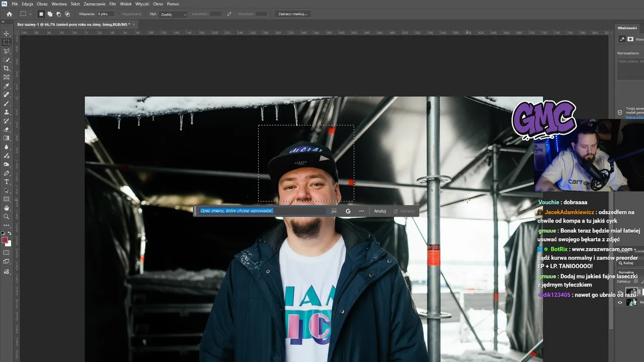Open www.zarazwracam.com link in chat
644x362 pixels.
coord(602,249)
